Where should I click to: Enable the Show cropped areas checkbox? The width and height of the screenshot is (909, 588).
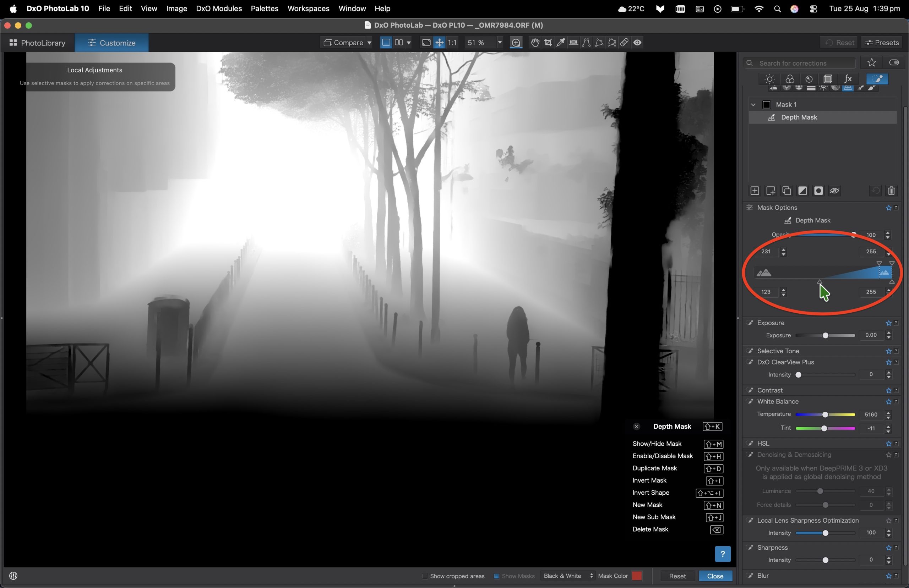pos(425,576)
